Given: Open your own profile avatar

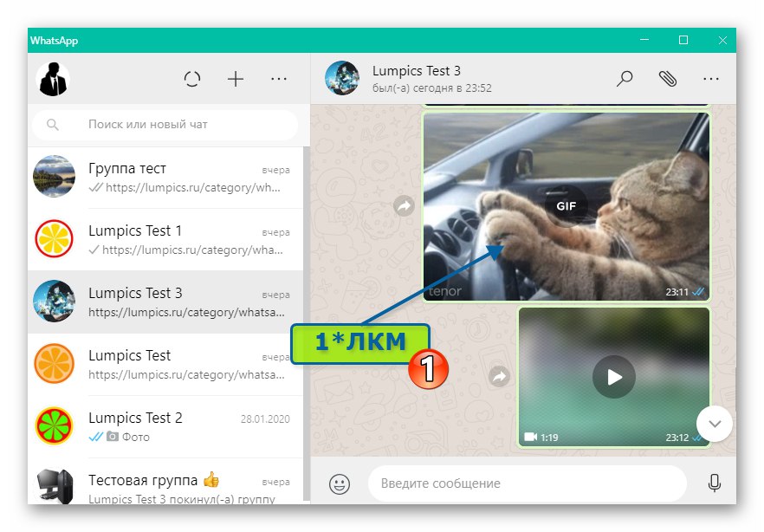Looking at the screenshot, I should pyautogui.click(x=53, y=79).
